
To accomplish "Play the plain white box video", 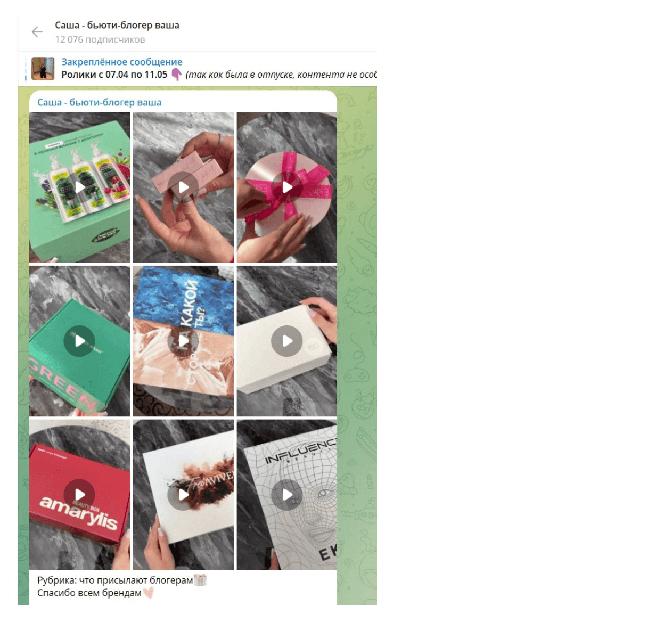I will [287, 341].
